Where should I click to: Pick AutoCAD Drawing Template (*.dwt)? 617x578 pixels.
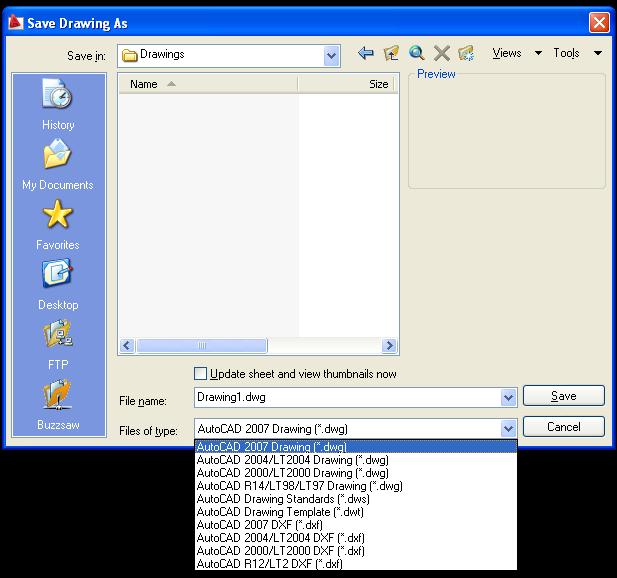click(x=356, y=512)
